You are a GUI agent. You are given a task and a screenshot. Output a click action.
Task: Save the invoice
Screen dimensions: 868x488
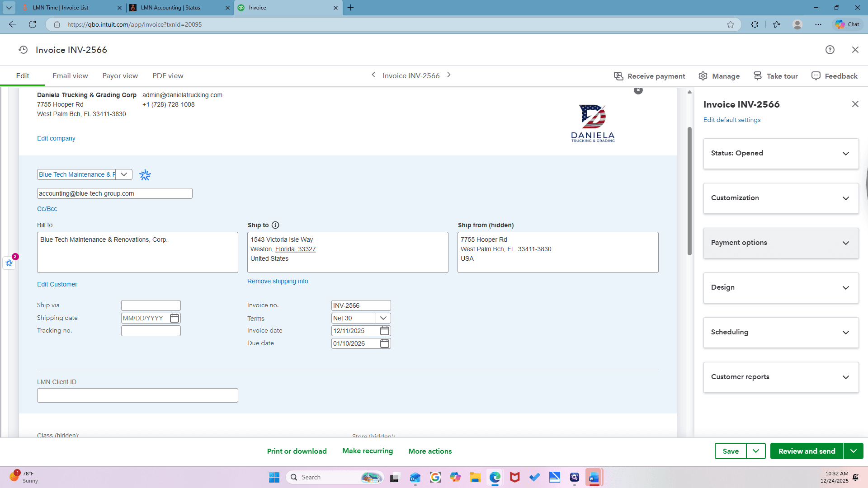pos(731,451)
